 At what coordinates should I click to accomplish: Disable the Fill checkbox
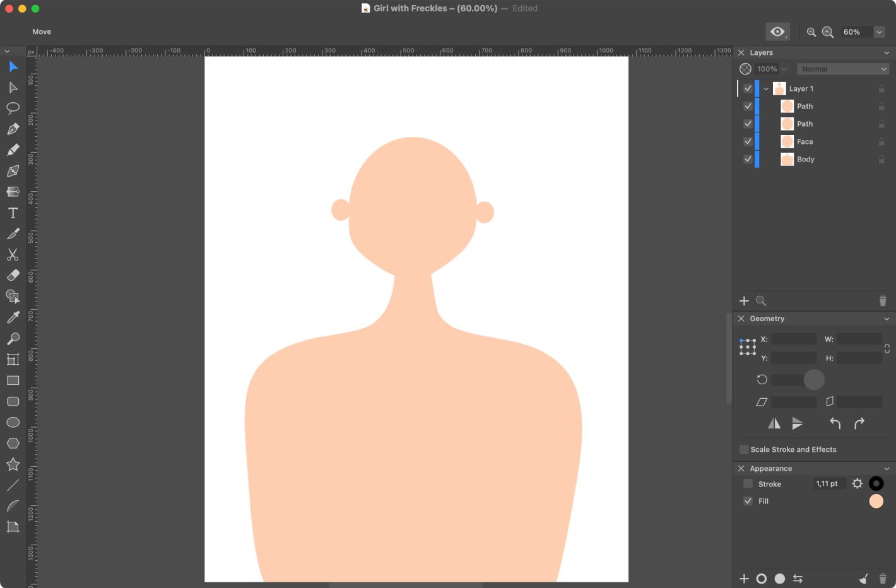tap(748, 501)
